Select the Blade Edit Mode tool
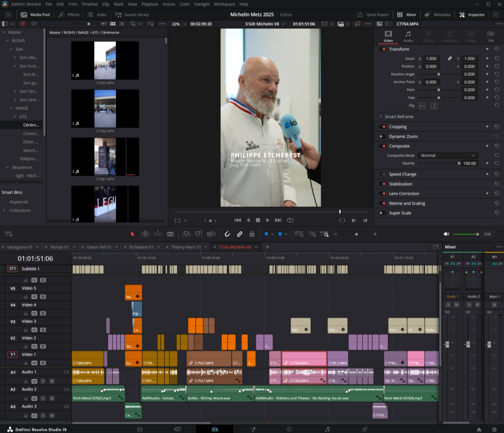Image resolution: width=504 pixels, height=433 pixels. click(170, 234)
